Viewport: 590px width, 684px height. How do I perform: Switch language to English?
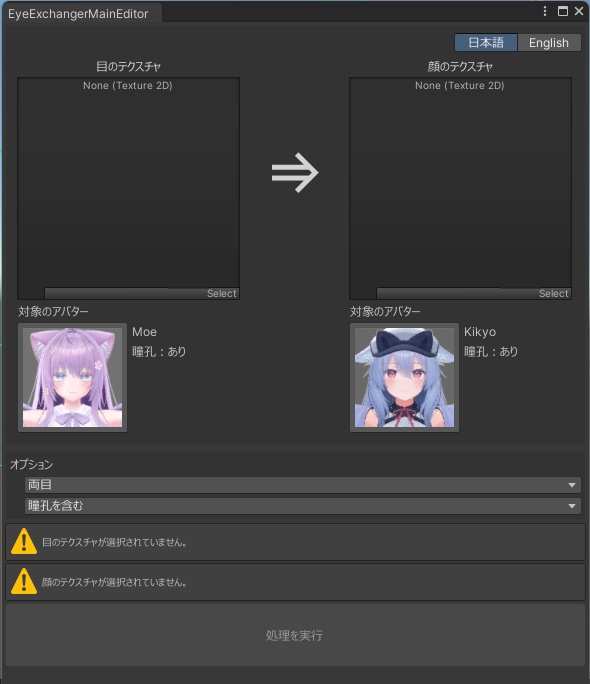coord(549,43)
